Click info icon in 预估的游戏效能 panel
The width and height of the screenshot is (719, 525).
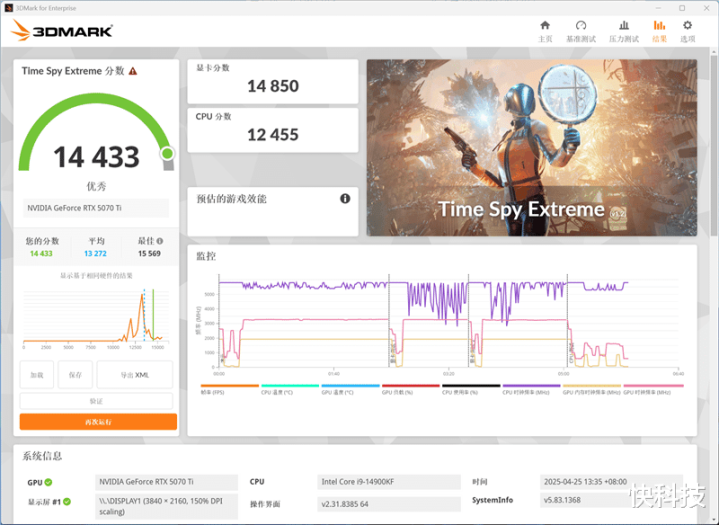345,198
